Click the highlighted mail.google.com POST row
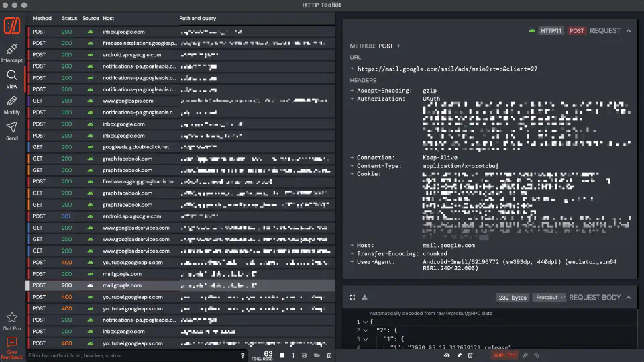The height and width of the screenshot is (362, 644). tap(180, 285)
